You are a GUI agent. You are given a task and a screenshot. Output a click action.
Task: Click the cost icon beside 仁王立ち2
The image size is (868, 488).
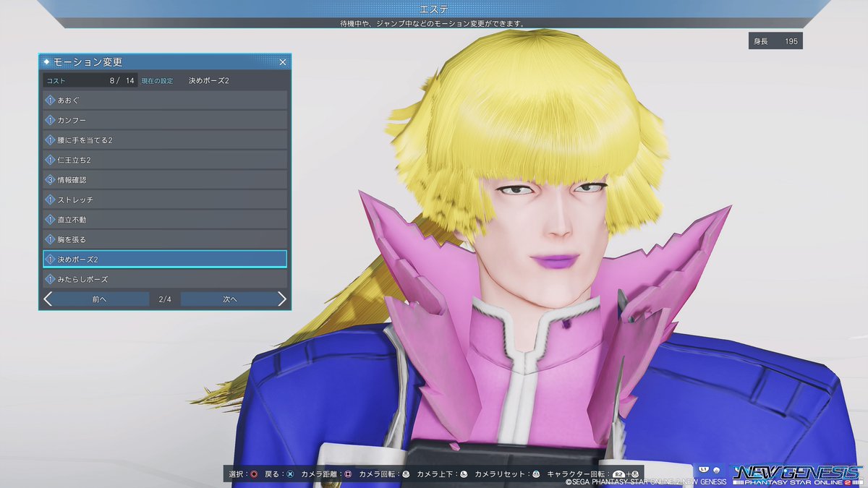coord(50,160)
